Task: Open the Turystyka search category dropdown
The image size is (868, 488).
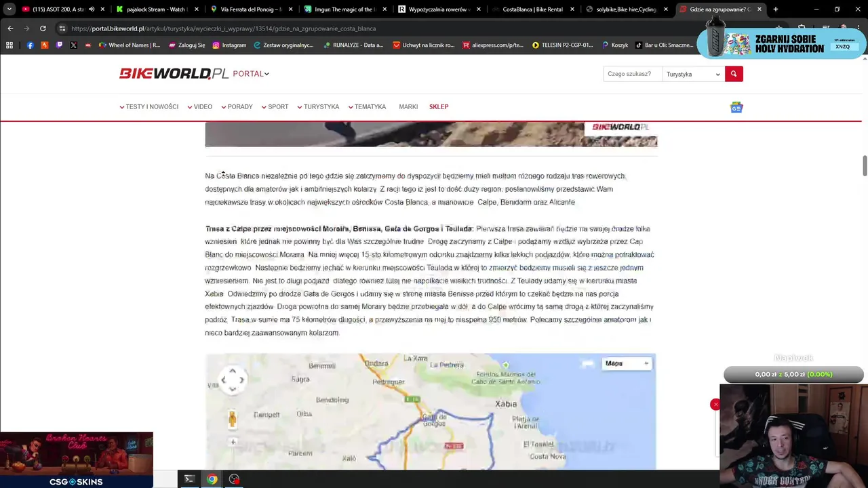Action: (693, 74)
